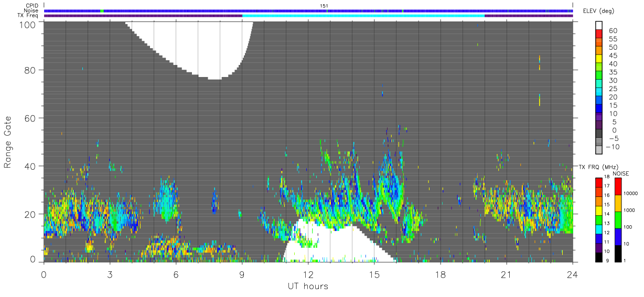Click the 'UT hours' x-axis title

point(307,286)
